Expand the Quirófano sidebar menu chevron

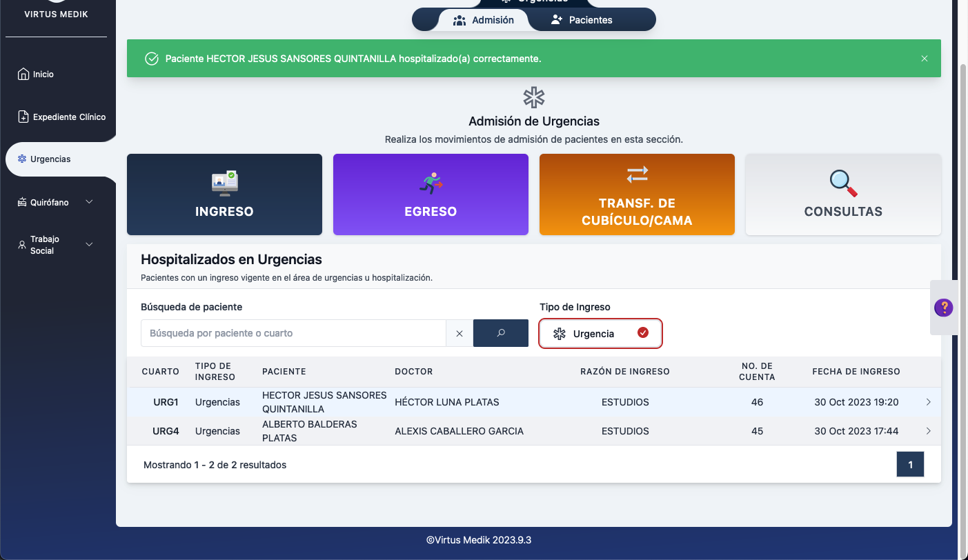89,202
